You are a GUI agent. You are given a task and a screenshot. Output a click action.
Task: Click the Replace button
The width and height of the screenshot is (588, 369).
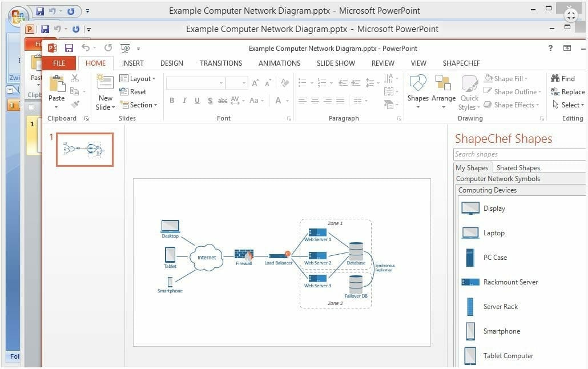568,92
